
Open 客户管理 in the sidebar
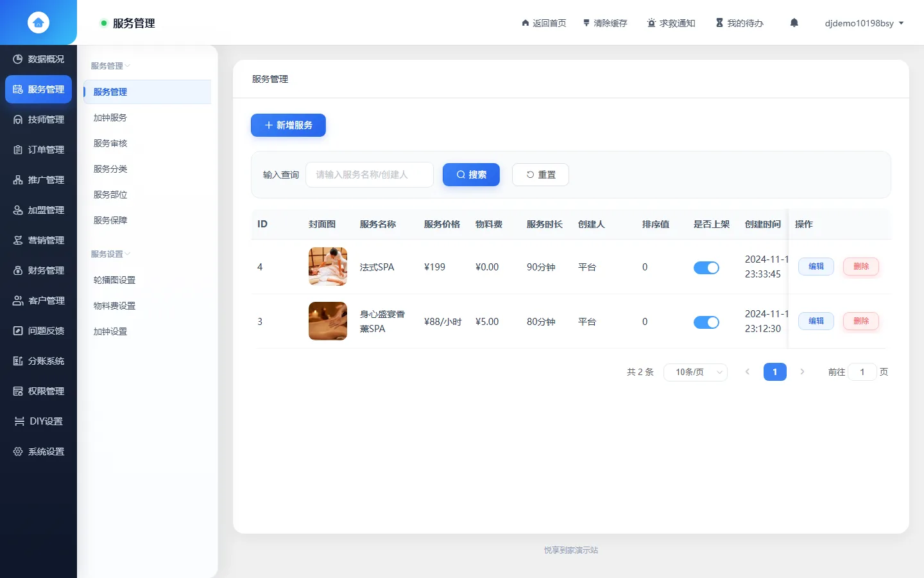click(x=38, y=301)
